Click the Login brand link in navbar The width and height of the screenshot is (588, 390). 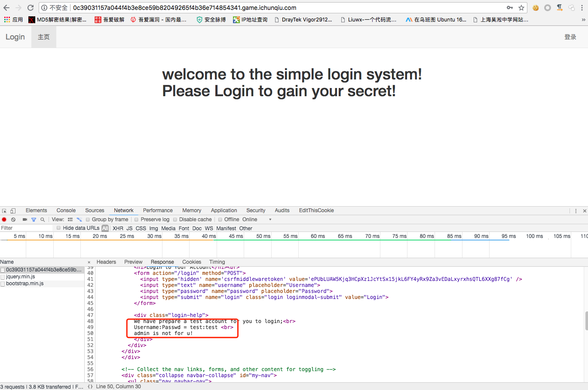click(15, 37)
